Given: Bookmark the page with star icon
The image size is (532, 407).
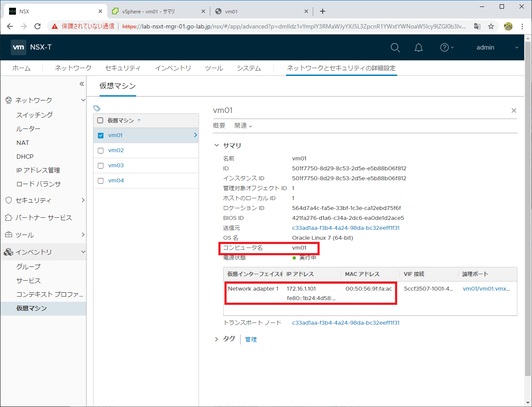Looking at the screenshot, I should (491, 26).
